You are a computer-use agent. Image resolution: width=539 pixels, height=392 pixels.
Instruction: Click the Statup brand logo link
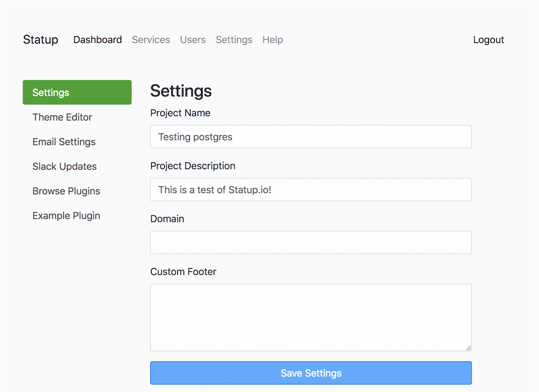[x=41, y=40]
